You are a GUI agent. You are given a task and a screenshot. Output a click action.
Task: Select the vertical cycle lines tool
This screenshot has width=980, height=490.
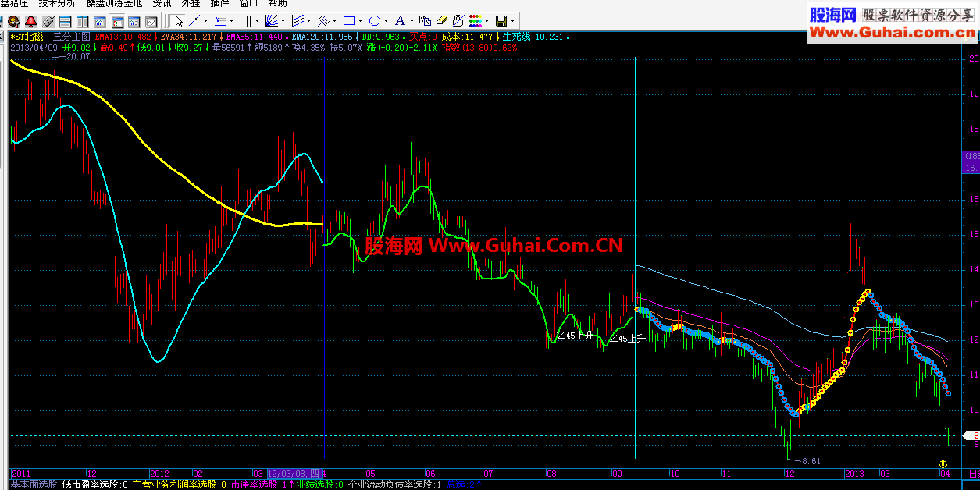pyautogui.click(x=245, y=21)
